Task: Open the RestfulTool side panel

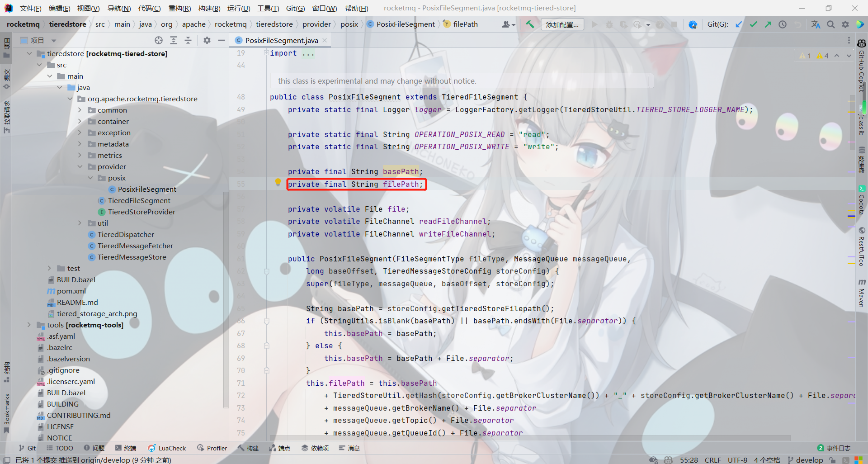Action: coord(862,247)
